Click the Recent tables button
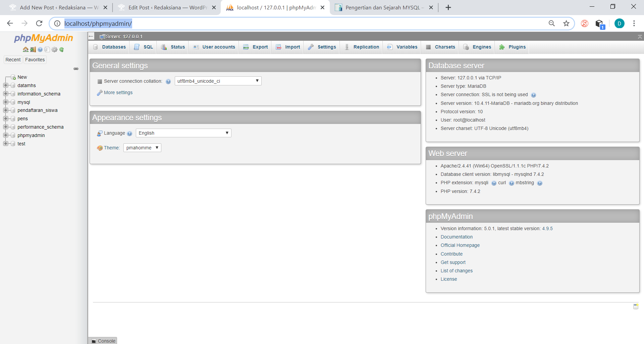 point(13,60)
